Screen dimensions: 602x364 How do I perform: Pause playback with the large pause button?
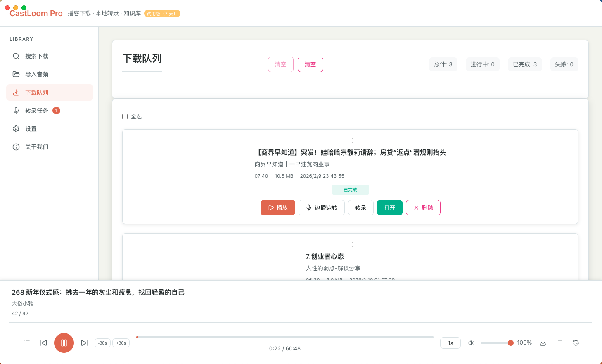[x=64, y=343]
